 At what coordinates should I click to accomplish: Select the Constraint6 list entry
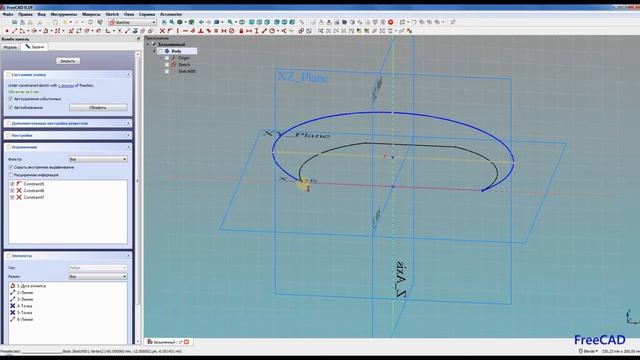33,191
